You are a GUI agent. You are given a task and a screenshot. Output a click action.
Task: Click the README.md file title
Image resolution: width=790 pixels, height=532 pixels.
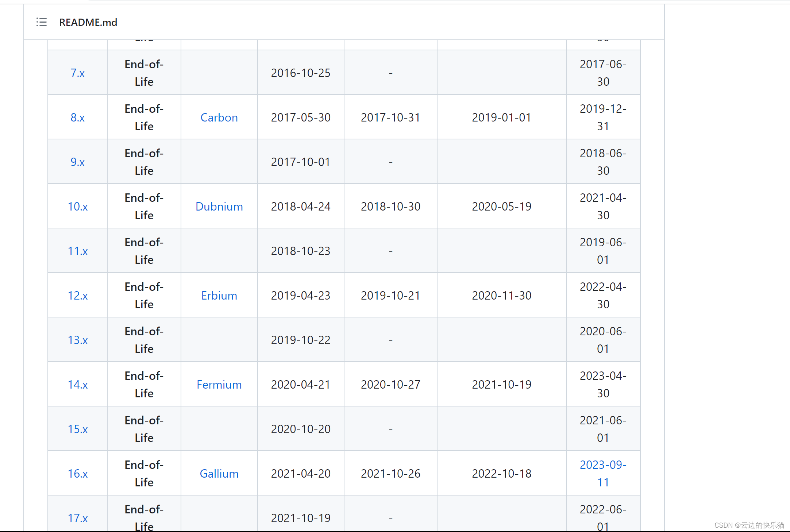[88, 22]
